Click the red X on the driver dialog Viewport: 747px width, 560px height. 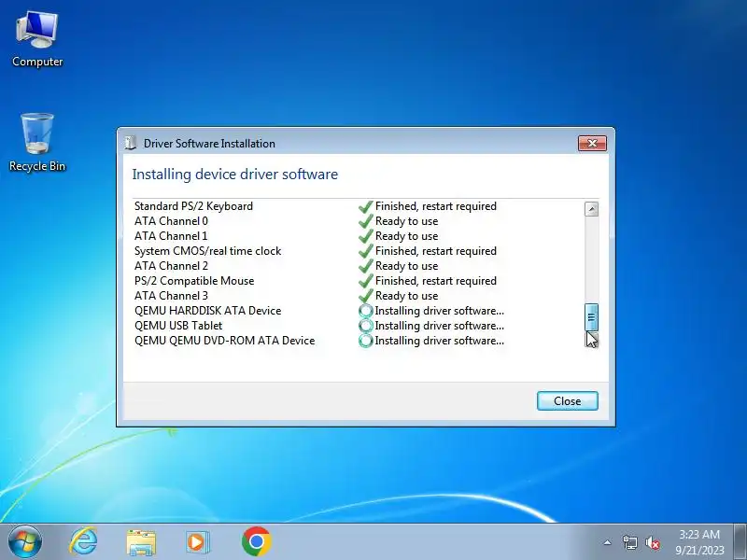click(592, 144)
